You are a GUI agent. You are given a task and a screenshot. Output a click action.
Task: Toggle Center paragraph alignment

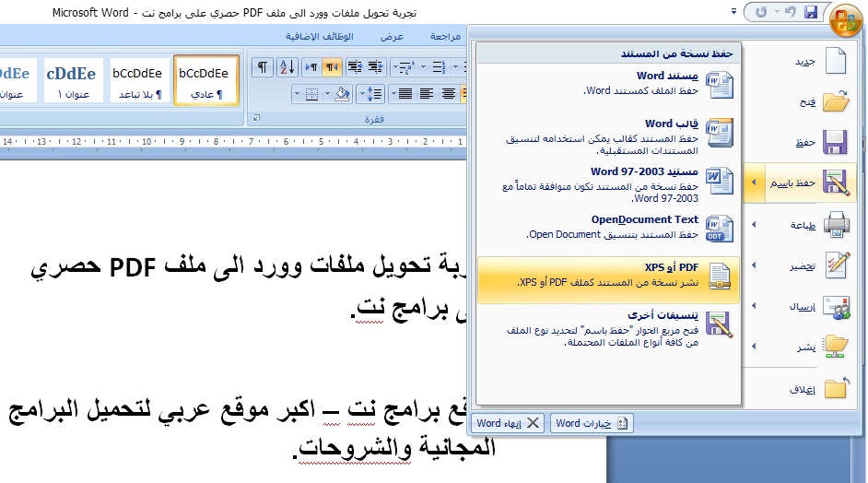449,94
